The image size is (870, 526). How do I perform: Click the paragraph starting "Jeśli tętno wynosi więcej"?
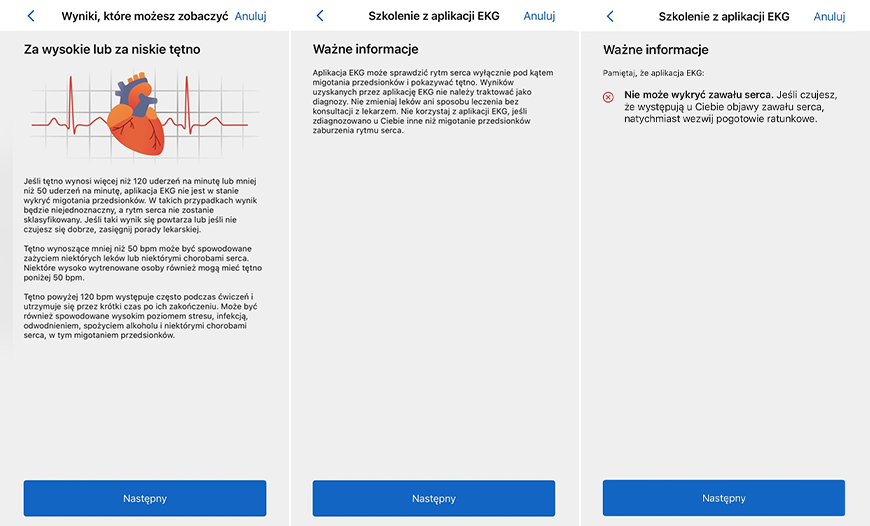[140, 205]
